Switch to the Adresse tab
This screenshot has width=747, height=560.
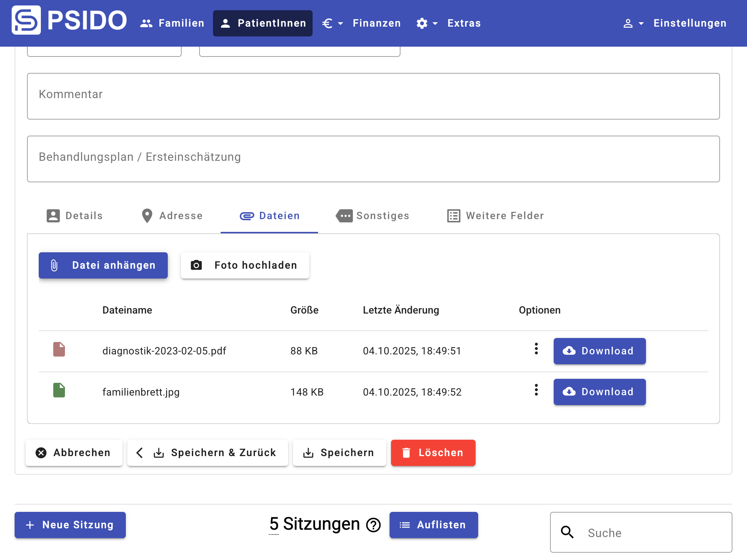[x=172, y=216]
